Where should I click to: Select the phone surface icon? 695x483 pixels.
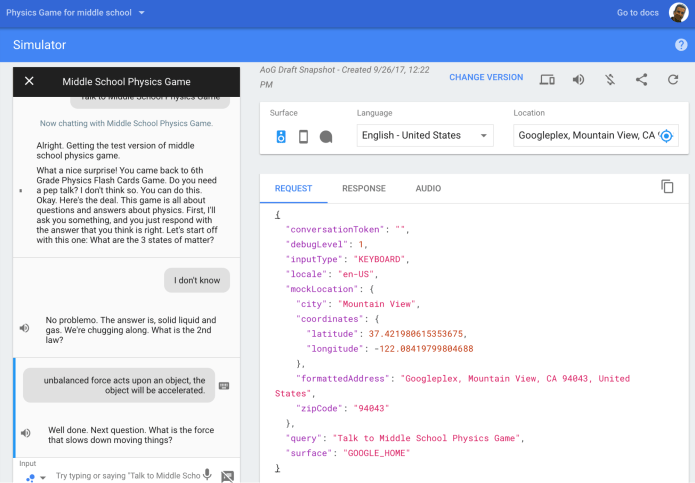[x=303, y=137]
